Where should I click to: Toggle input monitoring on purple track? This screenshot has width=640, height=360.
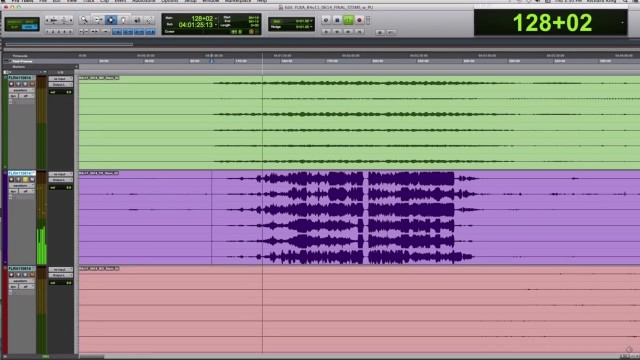pos(18,180)
